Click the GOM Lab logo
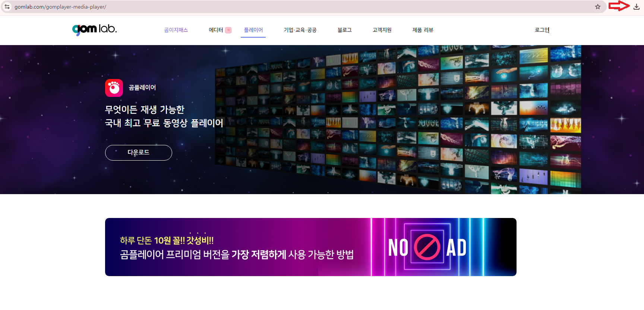The image size is (644, 310). (95, 29)
